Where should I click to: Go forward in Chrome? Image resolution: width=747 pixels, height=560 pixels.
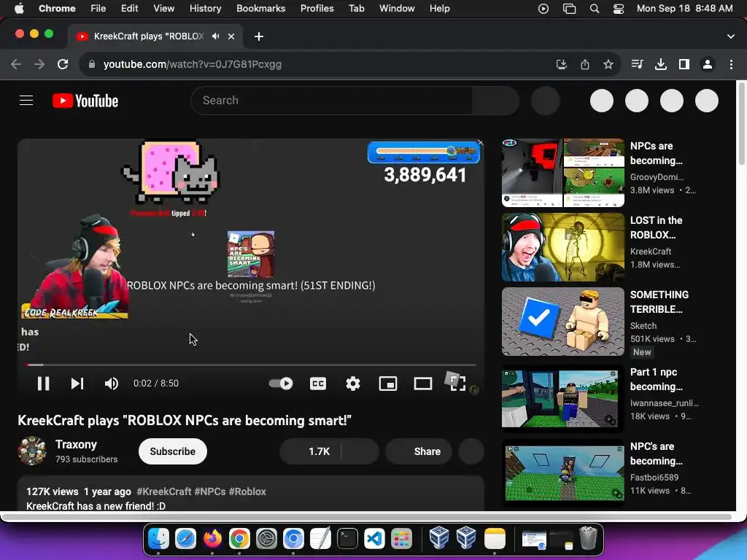(39, 64)
